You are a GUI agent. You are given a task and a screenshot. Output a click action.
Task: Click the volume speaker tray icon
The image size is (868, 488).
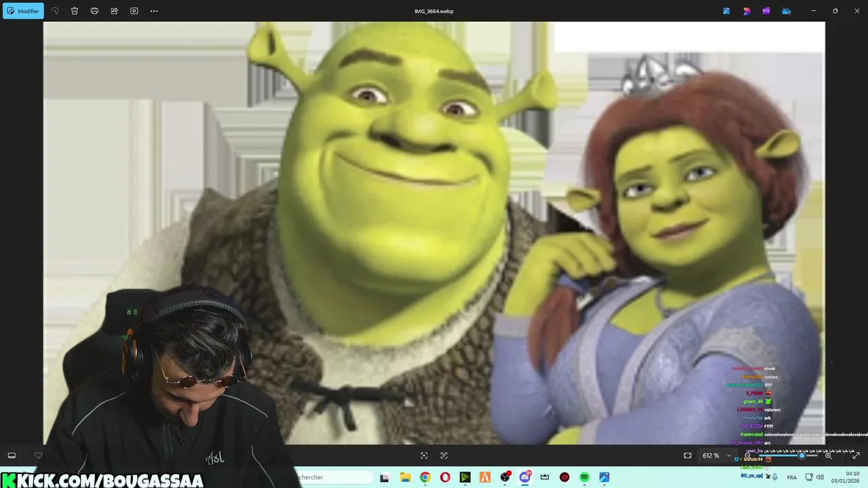(820, 477)
